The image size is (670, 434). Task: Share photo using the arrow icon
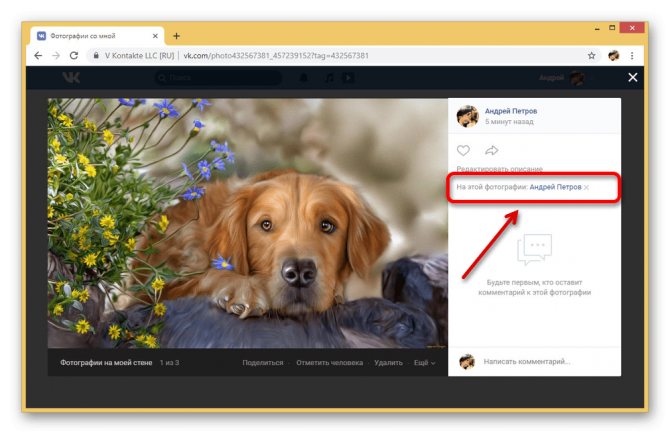491,150
